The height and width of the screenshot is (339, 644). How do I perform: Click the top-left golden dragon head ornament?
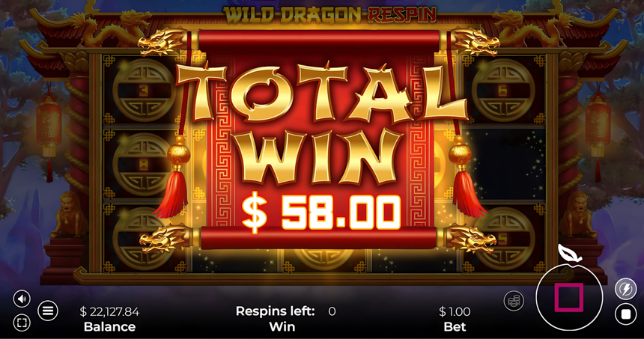[x=163, y=41]
